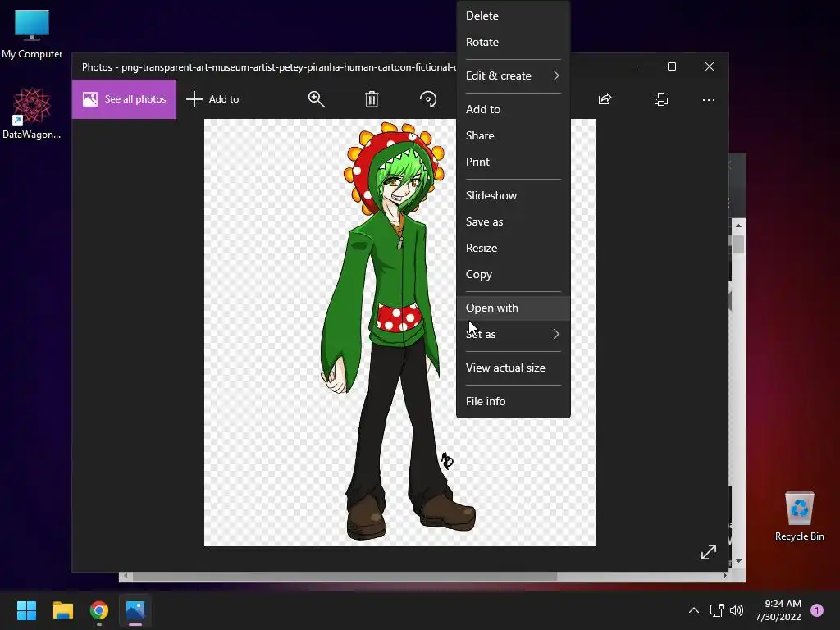840x630 pixels.
Task: Click See all photos button
Action: click(x=125, y=99)
